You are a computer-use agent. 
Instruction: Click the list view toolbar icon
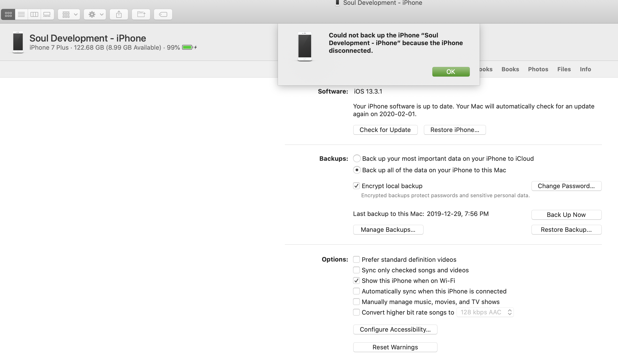[21, 14]
